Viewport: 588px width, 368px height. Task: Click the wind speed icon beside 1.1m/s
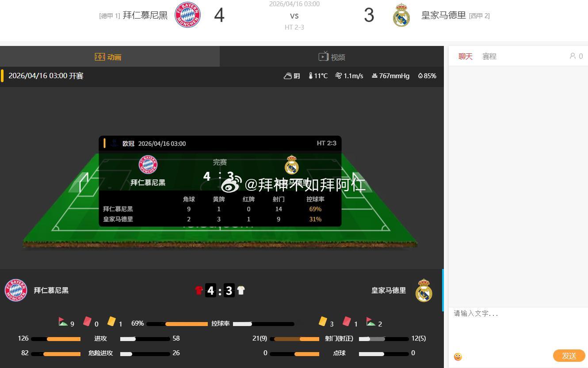(339, 76)
